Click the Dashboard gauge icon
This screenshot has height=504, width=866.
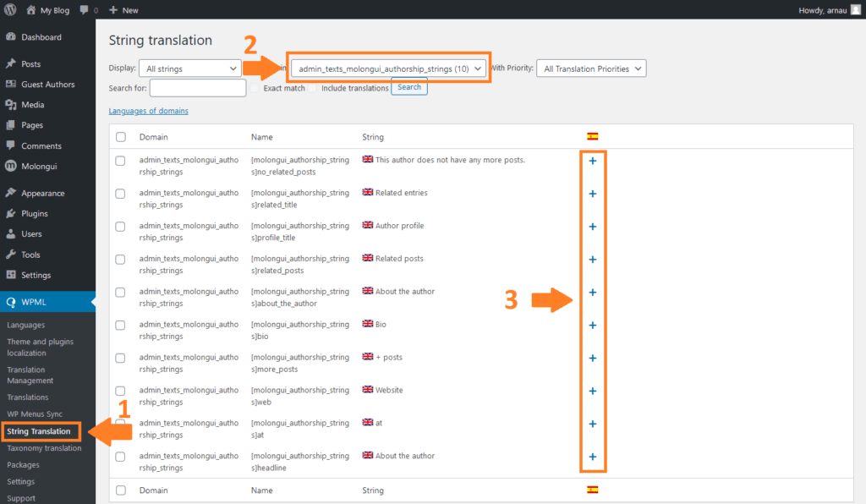tap(10, 36)
